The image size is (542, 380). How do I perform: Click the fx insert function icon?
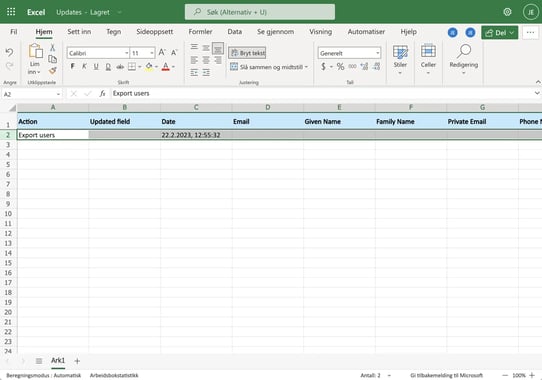click(102, 94)
